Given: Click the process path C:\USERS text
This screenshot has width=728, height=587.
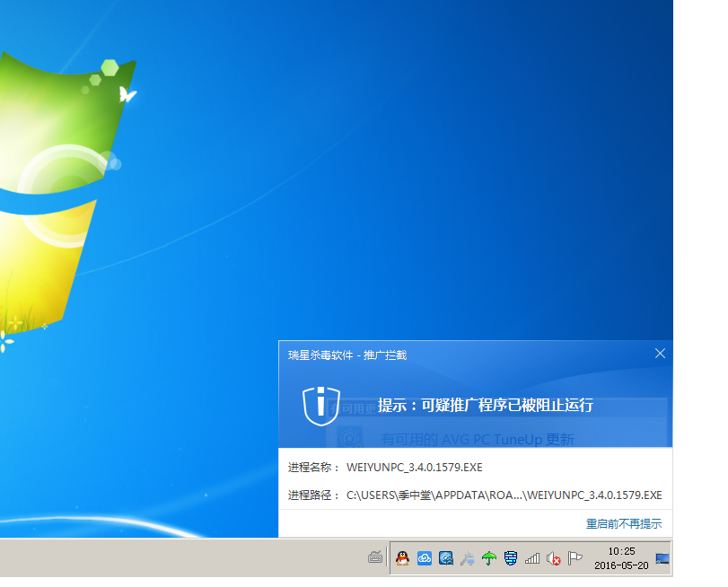Looking at the screenshot, I should click(504, 495).
